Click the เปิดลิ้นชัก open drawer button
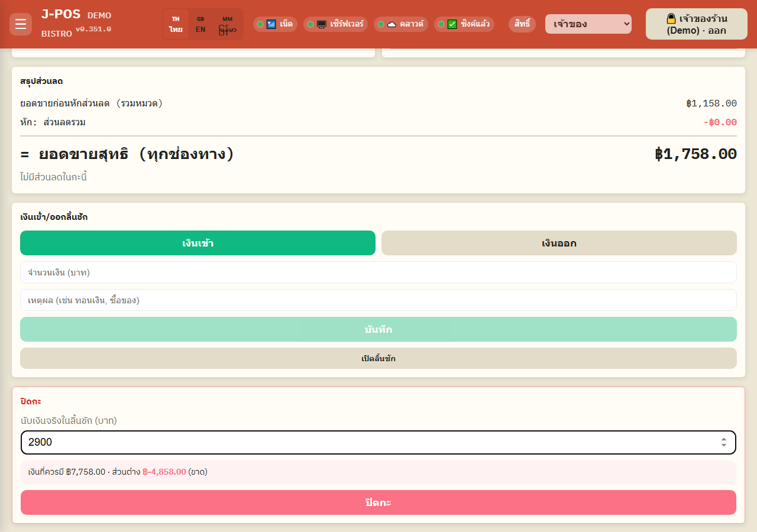The image size is (757, 532). [378, 358]
